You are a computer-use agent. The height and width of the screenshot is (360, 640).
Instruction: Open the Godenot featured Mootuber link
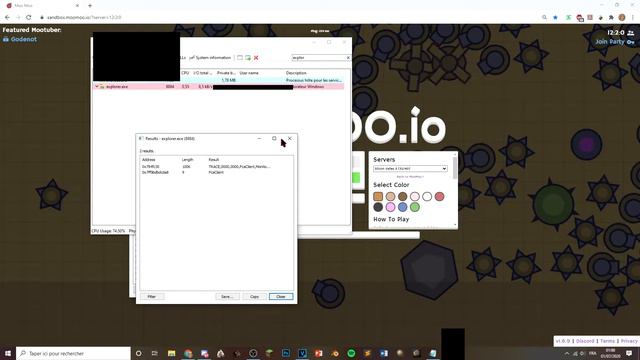tap(20, 39)
